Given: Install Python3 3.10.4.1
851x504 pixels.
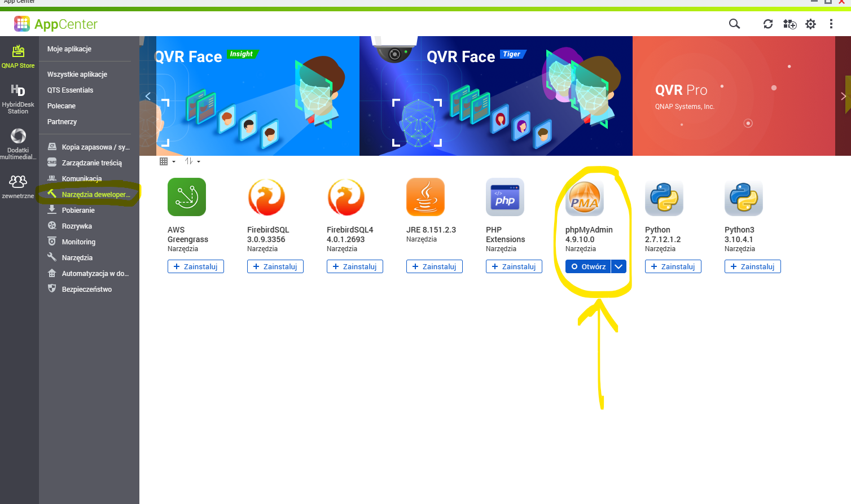Looking at the screenshot, I should point(753,266).
